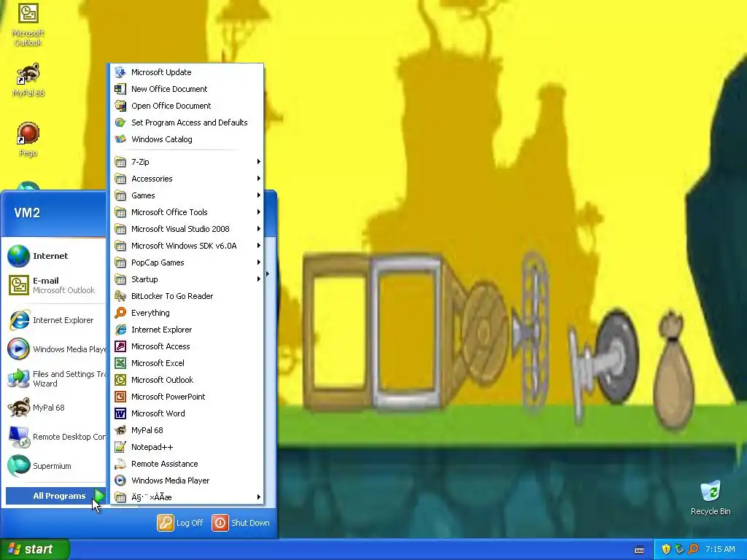Image resolution: width=747 pixels, height=560 pixels.
Task: Click the Windows Media Player icon in All Programs list
Action: tap(120, 481)
